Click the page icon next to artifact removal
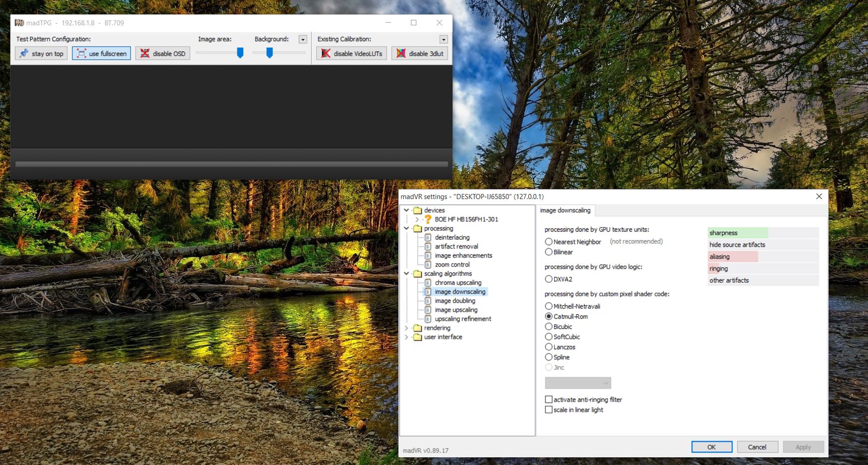The width and height of the screenshot is (868, 465). tap(428, 246)
